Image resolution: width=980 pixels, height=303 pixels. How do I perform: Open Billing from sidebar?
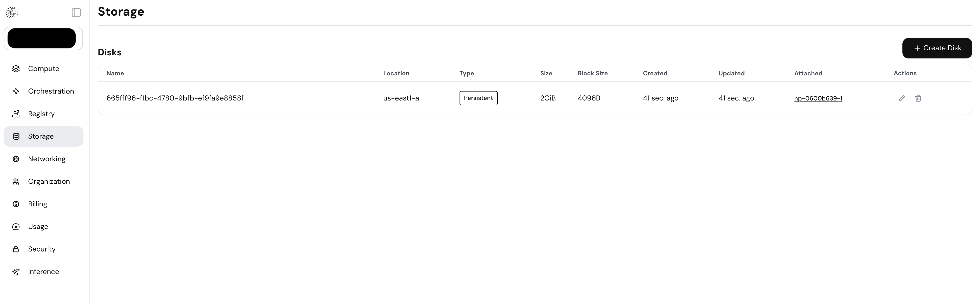[43, 204]
